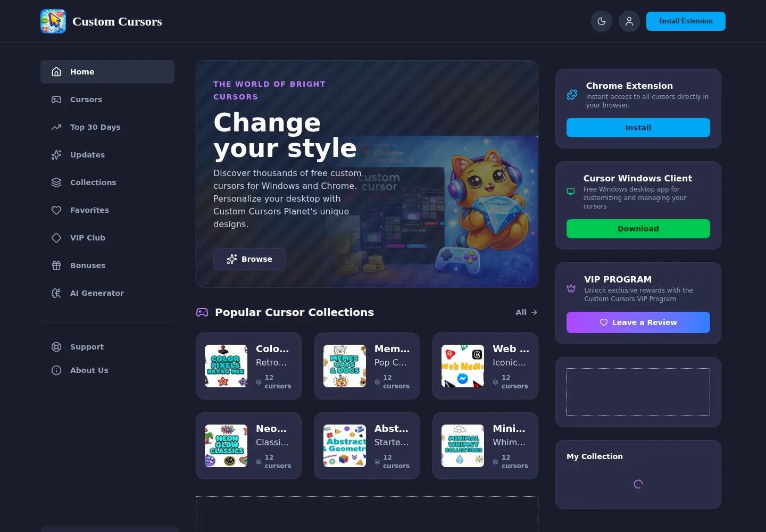Click the Bonuses gift icon
The width and height of the screenshot is (766, 532).
pyautogui.click(x=56, y=265)
